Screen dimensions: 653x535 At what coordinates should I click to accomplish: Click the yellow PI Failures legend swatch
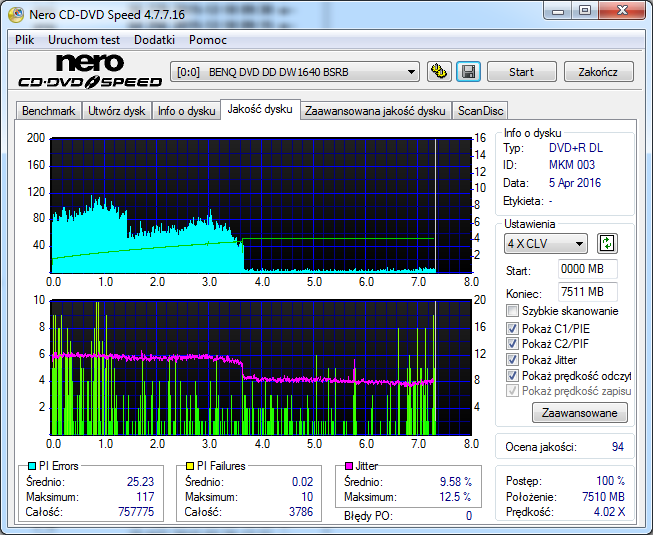[x=190, y=466]
